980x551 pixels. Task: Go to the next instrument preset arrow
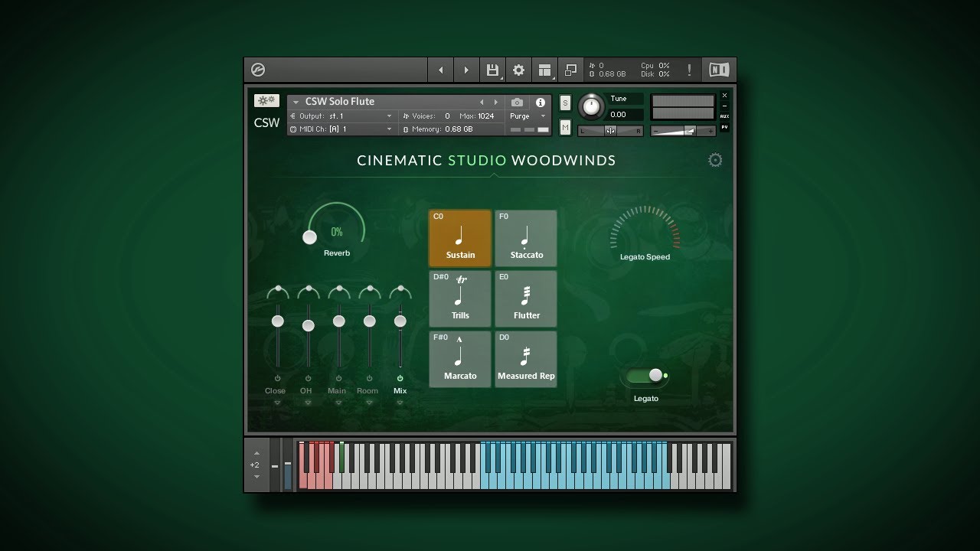pos(496,102)
